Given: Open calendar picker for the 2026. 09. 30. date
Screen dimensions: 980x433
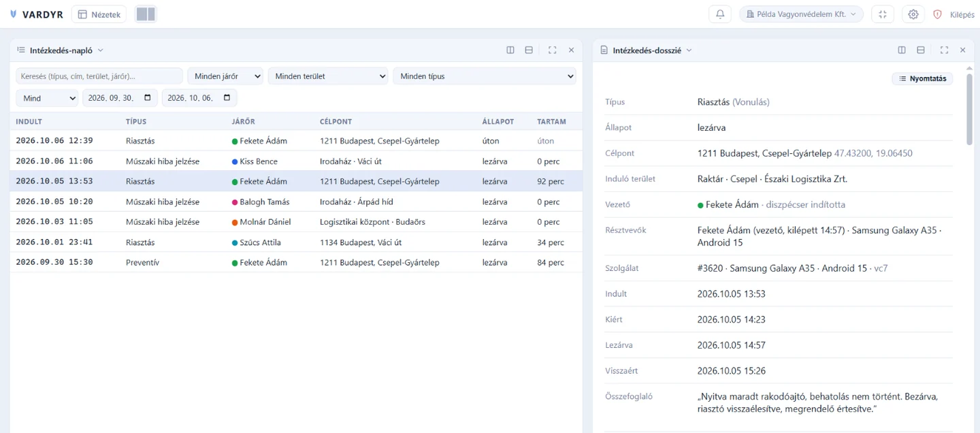Looking at the screenshot, I should [x=148, y=98].
